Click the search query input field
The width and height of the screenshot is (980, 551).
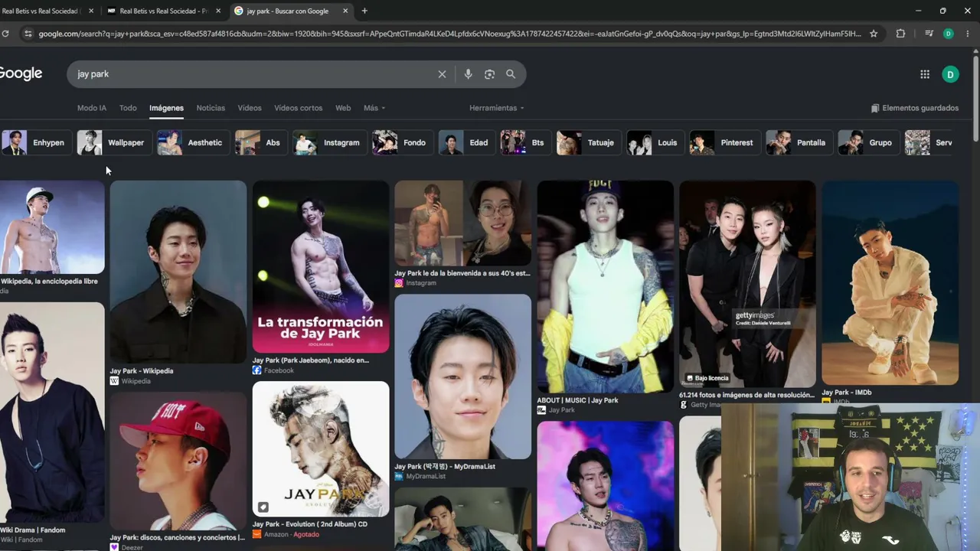(x=253, y=74)
